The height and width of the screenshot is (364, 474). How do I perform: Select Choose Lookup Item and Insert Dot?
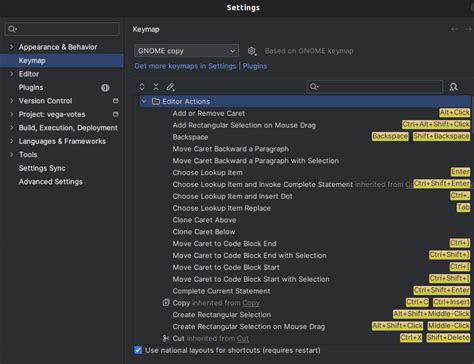coord(233,196)
